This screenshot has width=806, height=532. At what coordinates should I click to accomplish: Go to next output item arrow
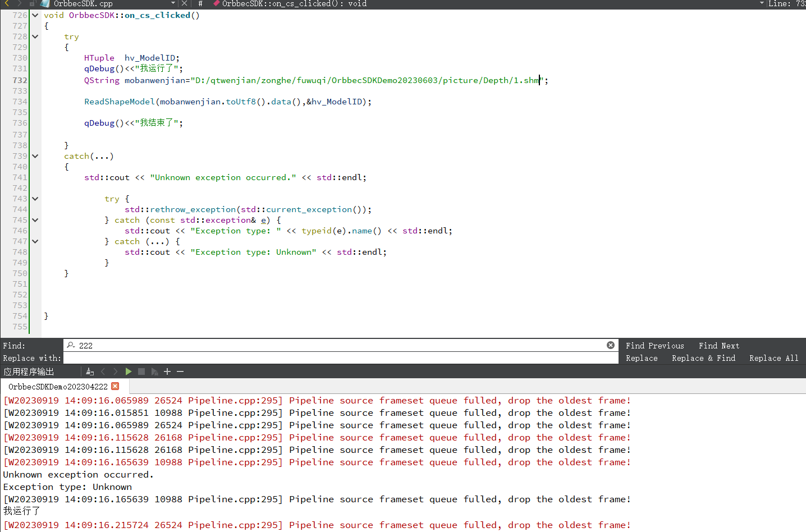(x=116, y=372)
